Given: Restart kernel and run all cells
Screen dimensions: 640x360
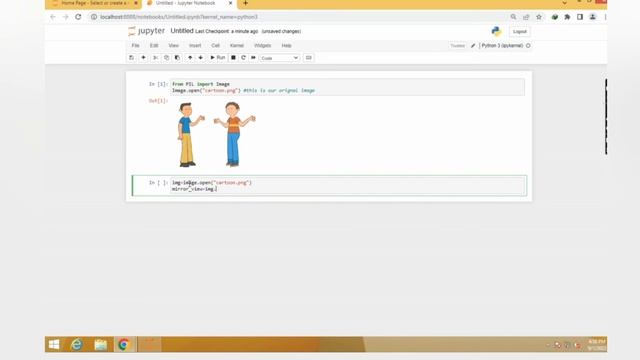Looking at the screenshot, I should 253,58.
